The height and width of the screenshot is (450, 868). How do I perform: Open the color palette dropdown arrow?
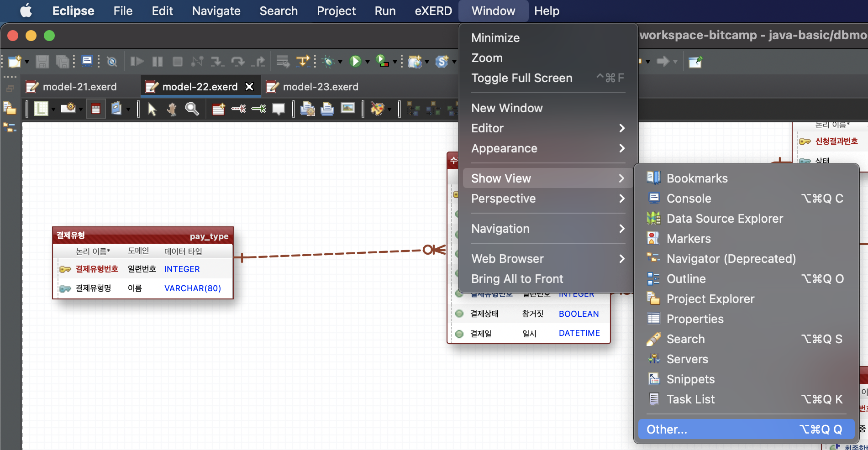pyautogui.click(x=389, y=109)
